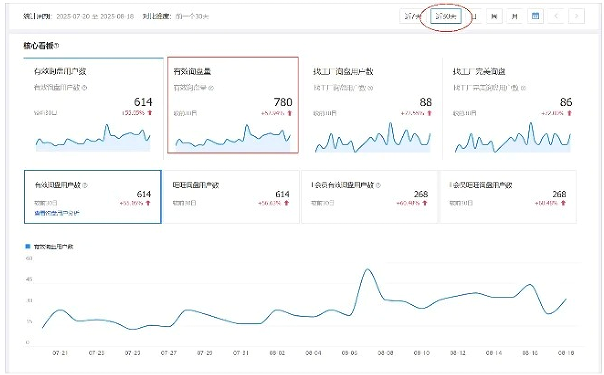Screen dimensions: 604x375
Task: Switch to weekly (周) granularity
Action: coord(494,16)
